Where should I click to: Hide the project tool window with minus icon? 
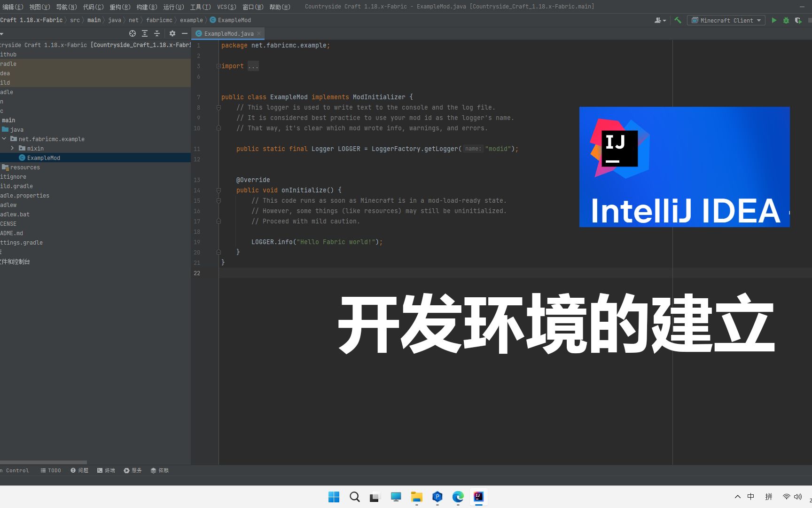[x=185, y=33]
